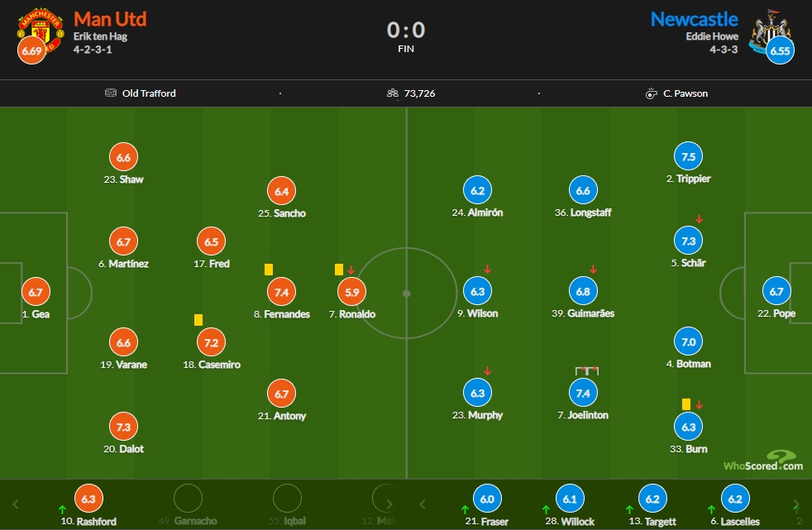812x530 pixels.
Task: Select Fernandes' 7.4 rating badge
Action: pos(281,292)
